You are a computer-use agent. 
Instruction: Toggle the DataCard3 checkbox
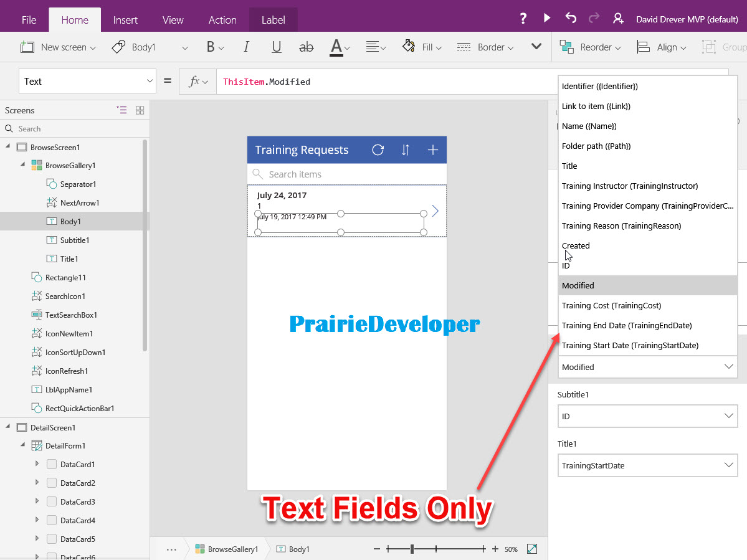[x=52, y=501]
